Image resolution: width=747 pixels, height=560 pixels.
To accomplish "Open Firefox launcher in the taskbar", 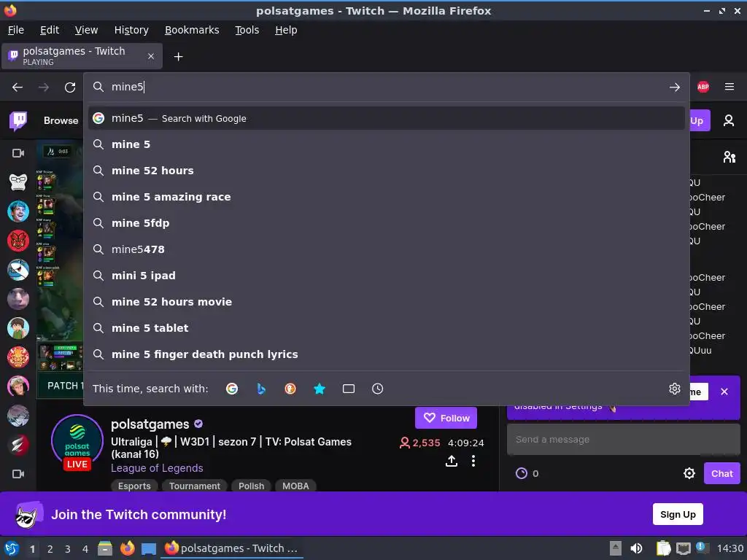I will [127, 548].
